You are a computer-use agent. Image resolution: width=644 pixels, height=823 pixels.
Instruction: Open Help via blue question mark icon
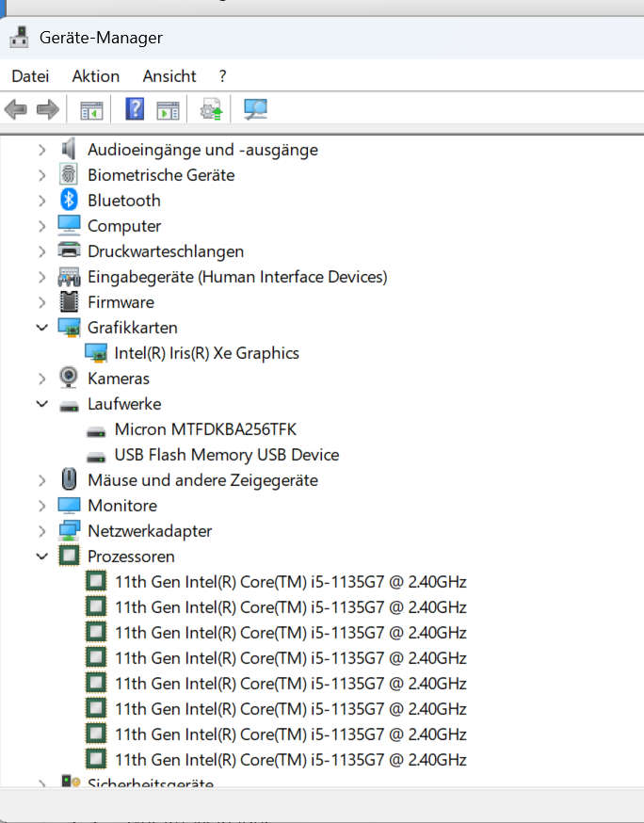[135, 109]
